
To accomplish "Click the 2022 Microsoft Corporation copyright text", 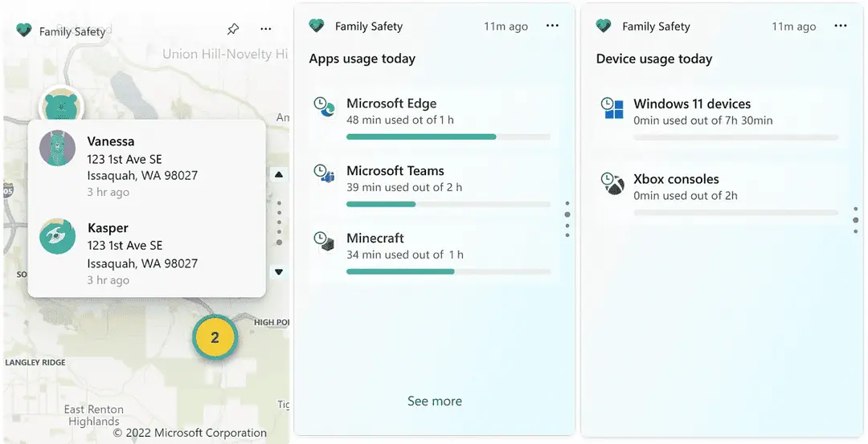I will point(190,433).
